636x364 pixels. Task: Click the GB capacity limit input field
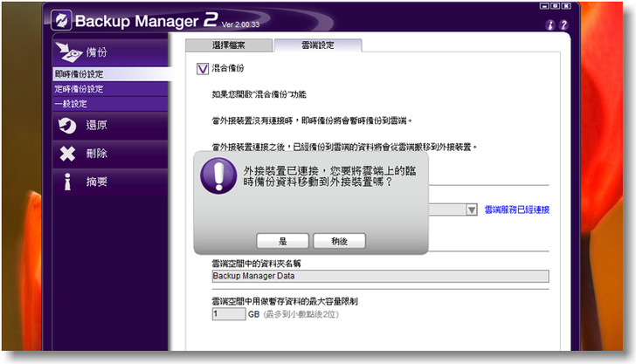click(229, 313)
